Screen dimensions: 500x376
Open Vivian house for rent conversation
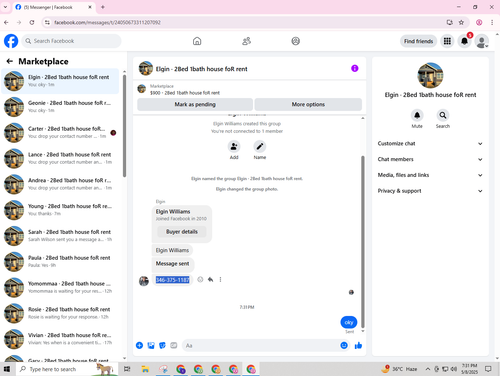pyautogui.click(x=60, y=339)
